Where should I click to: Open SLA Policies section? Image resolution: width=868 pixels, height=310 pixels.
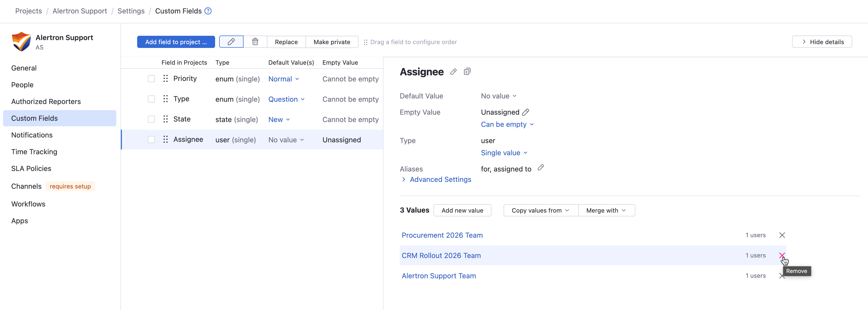[31, 168]
